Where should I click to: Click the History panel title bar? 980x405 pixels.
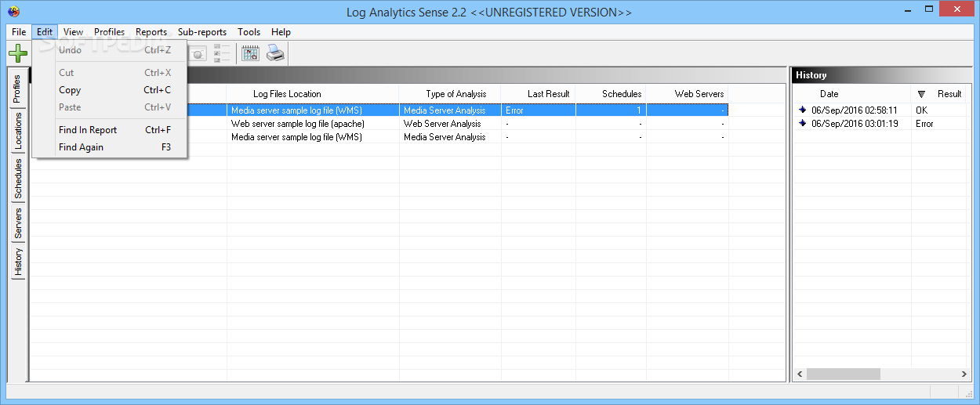(x=881, y=75)
